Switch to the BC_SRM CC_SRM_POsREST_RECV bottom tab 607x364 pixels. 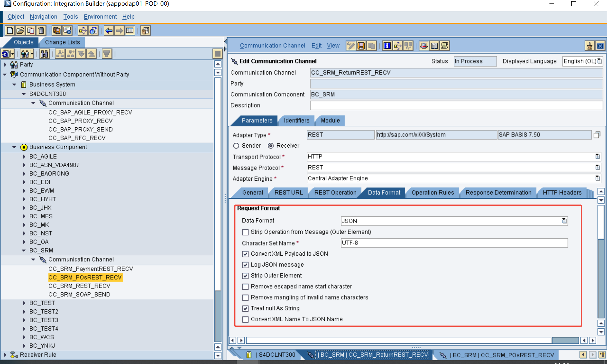(497, 355)
